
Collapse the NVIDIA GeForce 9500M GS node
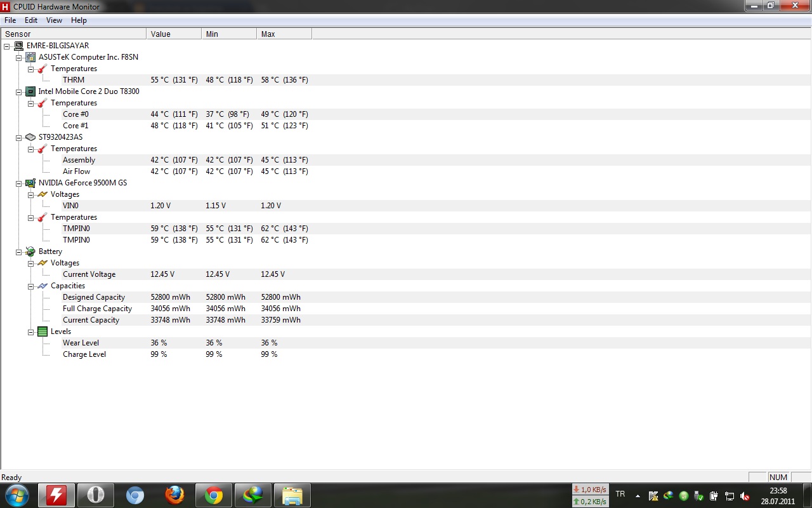tap(19, 183)
